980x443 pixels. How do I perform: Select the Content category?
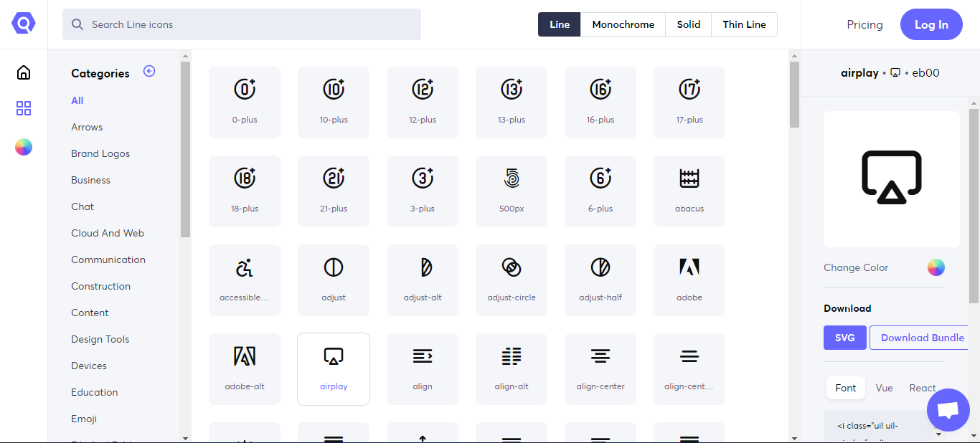tap(90, 313)
